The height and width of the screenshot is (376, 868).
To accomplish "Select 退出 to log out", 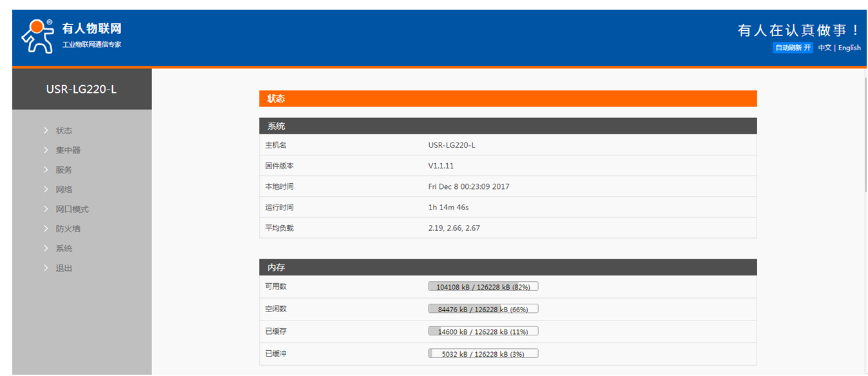I will 64,268.
